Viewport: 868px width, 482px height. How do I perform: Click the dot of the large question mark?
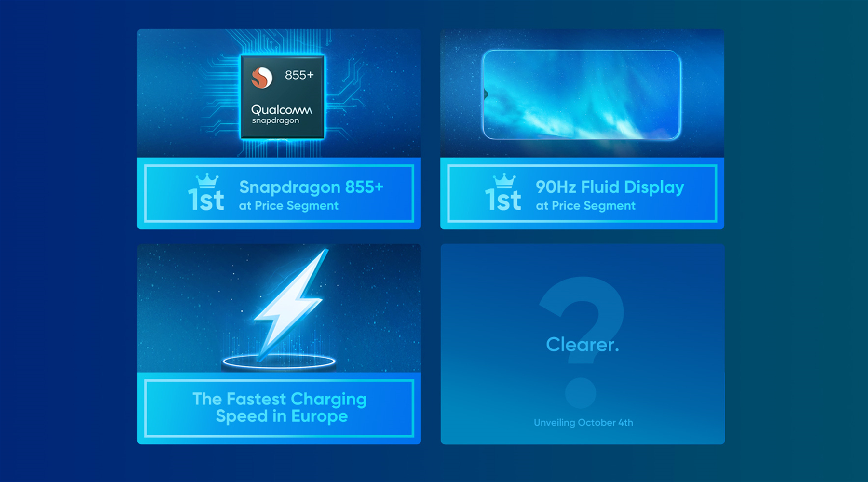581,393
